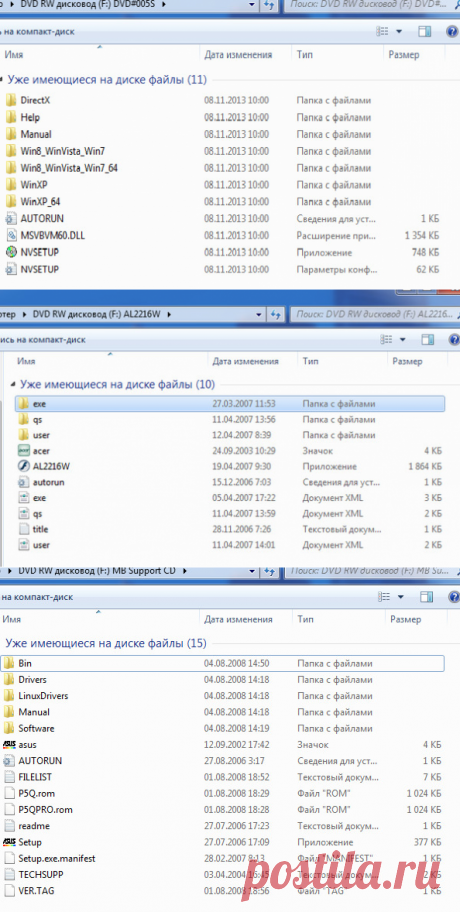Refresh the AL2216W folder view

pos(274,315)
